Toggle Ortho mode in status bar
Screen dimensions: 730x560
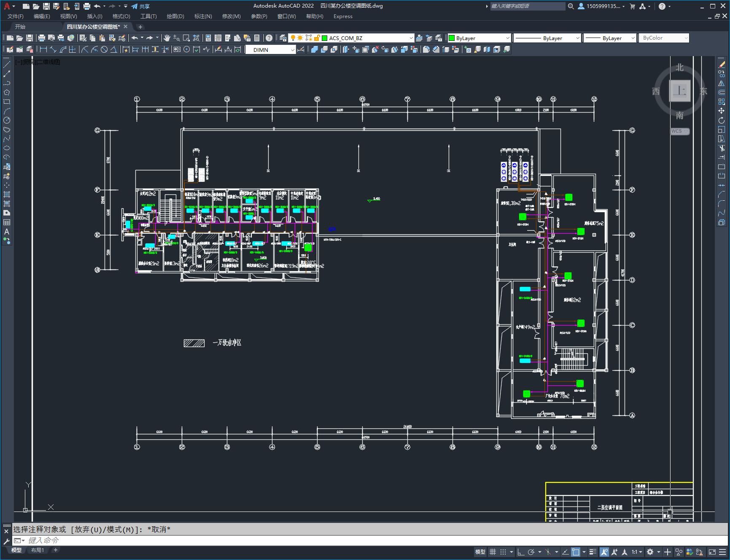pyautogui.click(x=521, y=552)
